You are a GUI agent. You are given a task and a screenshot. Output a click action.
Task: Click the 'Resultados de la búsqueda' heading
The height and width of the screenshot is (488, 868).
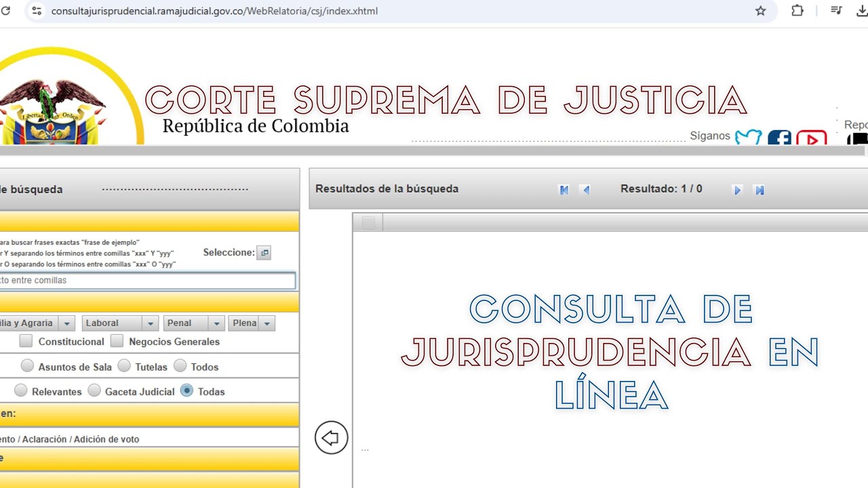click(x=387, y=189)
